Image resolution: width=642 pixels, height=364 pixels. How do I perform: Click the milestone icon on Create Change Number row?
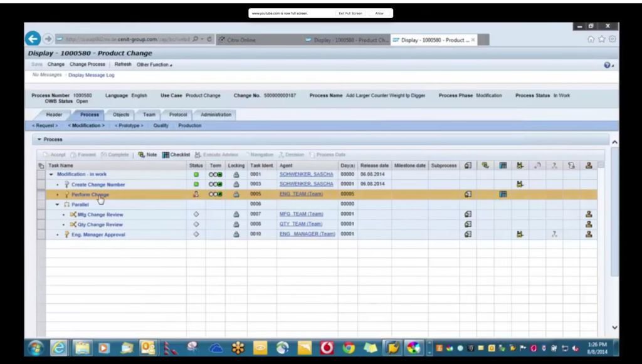pos(520,184)
